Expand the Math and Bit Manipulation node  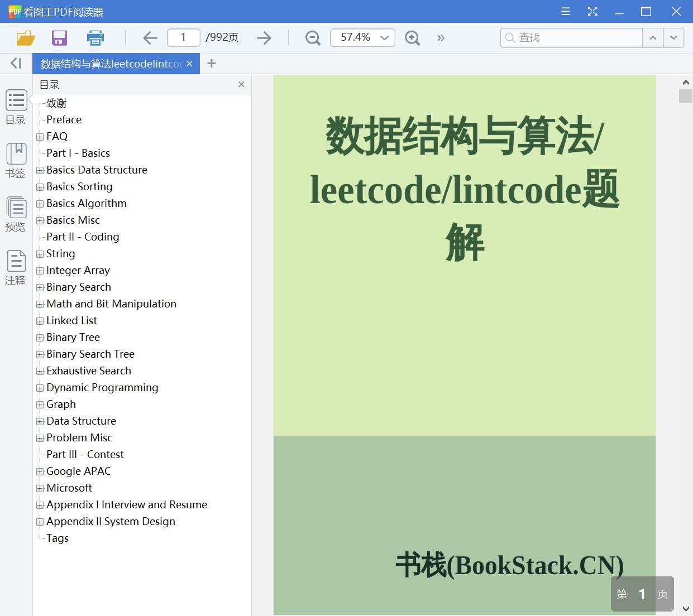40,304
